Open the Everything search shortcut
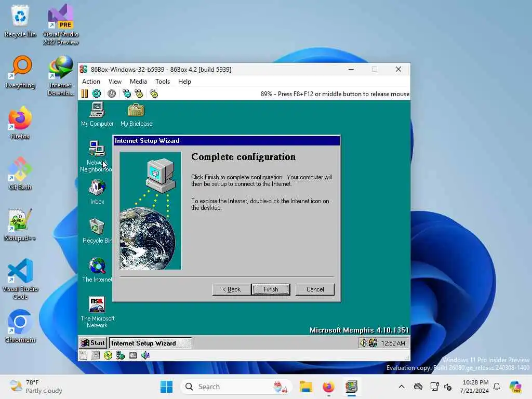 20,72
